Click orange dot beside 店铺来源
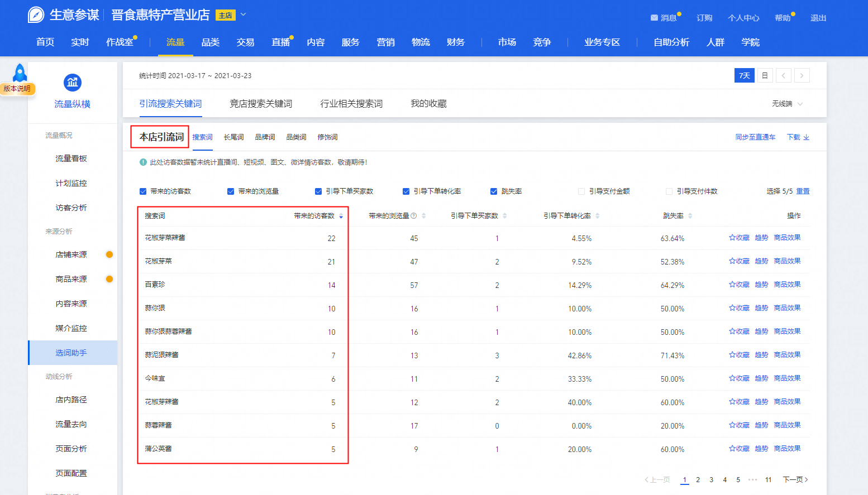Viewport: 868px width, 495px height. pos(109,254)
